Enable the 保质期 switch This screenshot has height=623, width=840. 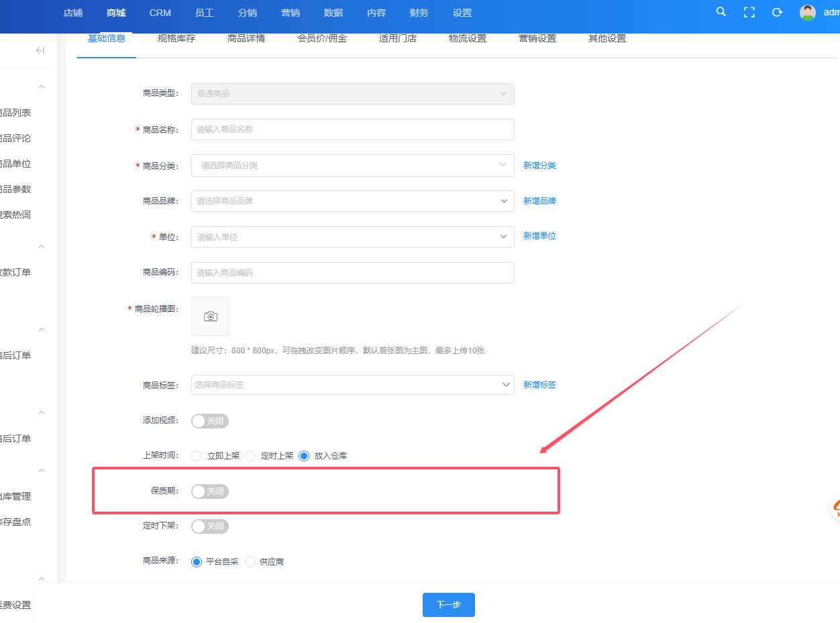click(210, 492)
